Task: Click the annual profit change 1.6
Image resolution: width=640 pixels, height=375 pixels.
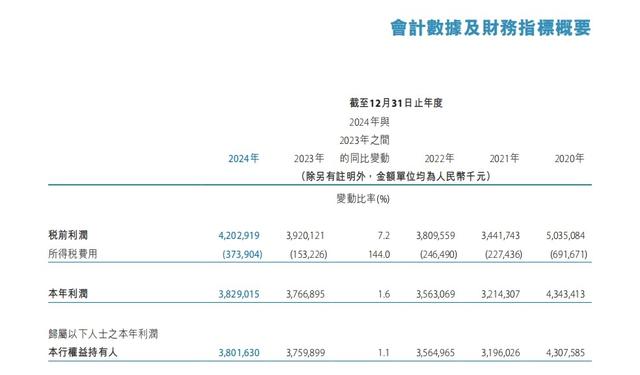Action: click(384, 294)
